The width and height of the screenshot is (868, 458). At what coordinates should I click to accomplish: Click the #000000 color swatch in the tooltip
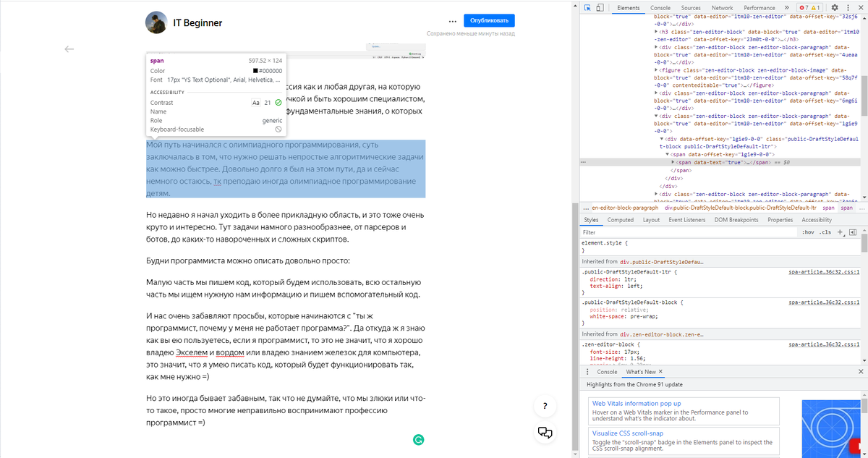(x=255, y=71)
